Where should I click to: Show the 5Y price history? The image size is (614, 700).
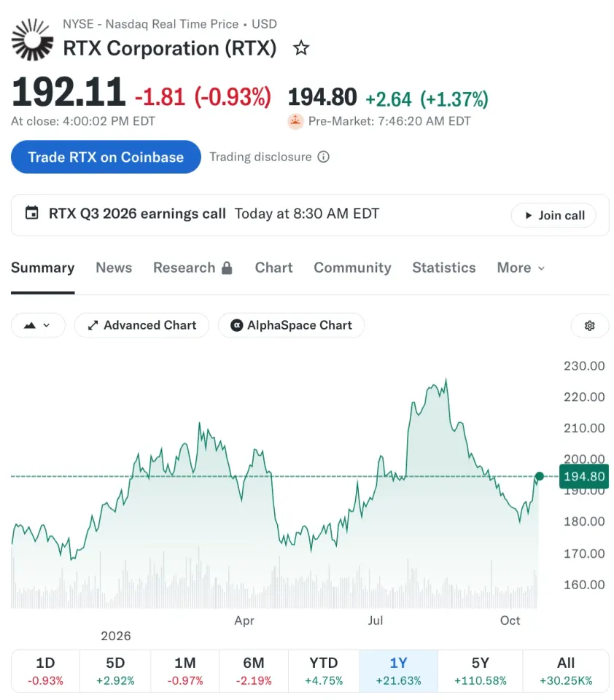pos(480,671)
